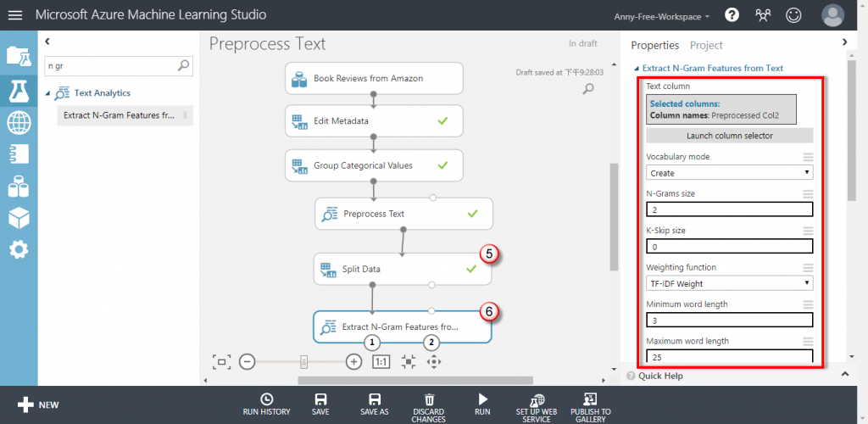Click the canvas vertical scrollbar
The image size is (868, 424).
click(x=614, y=216)
